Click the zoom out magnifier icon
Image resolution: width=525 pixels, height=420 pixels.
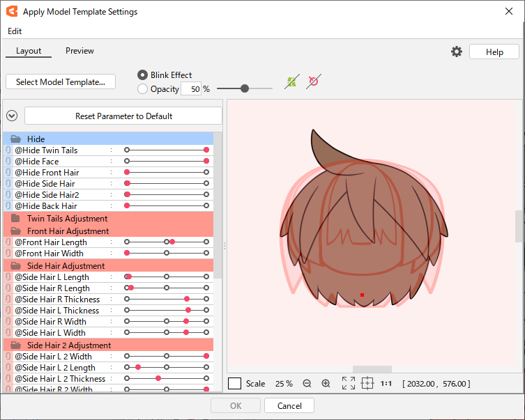(307, 384)
